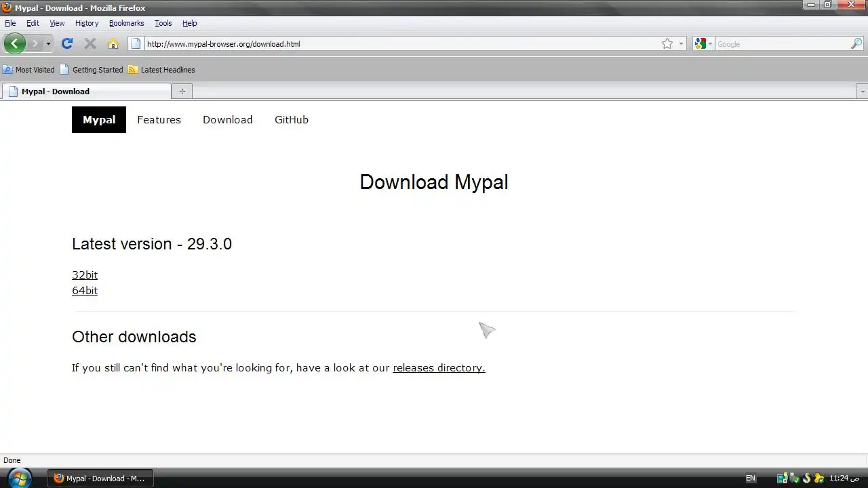Click the Forward arrow button

(x=35, y=43)
